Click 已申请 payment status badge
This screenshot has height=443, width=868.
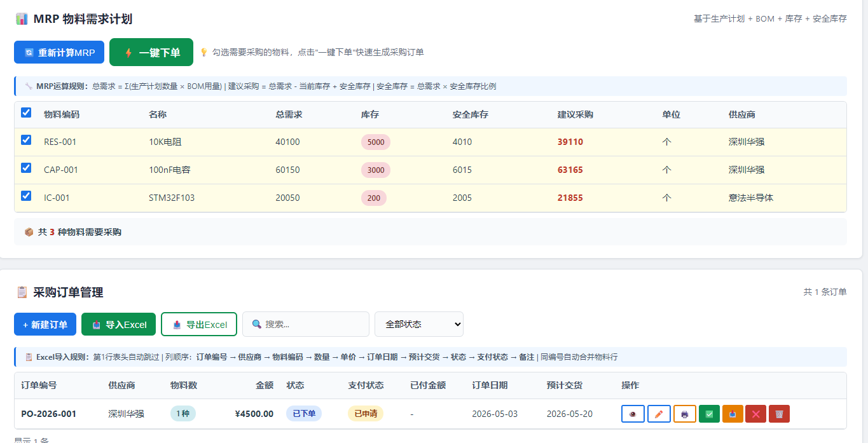(366, 414)
